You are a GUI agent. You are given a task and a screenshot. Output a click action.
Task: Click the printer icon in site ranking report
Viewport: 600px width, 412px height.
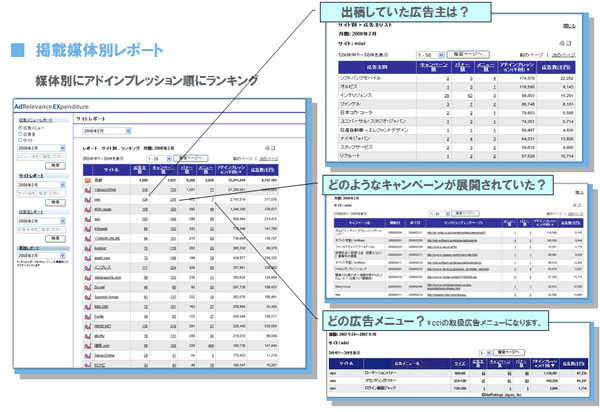[x=267, y=148]
